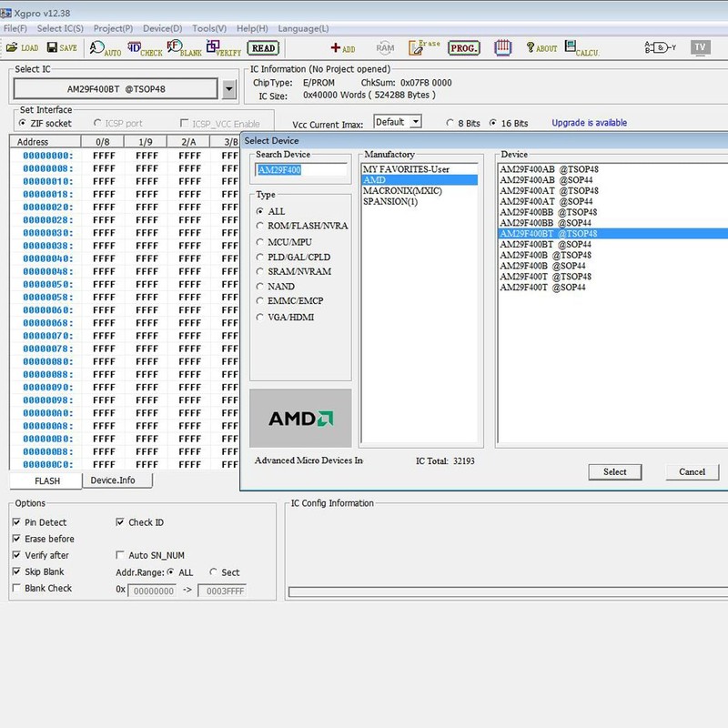Enable the Auto SN_NUM checkbox
This screenshot has width=728, height=728.
[x=120, y=555]
